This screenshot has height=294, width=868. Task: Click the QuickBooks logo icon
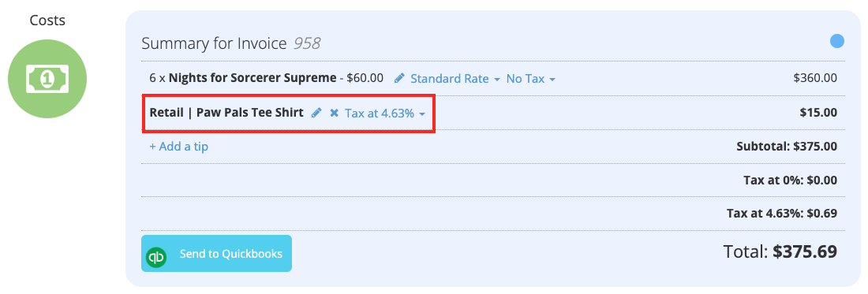point(156,257)
